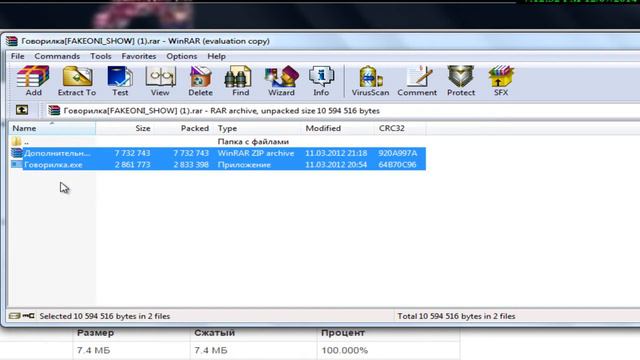Open the Find binoculars tool
The height and width of the screenshot is (360, 640).
coord(240,81)
